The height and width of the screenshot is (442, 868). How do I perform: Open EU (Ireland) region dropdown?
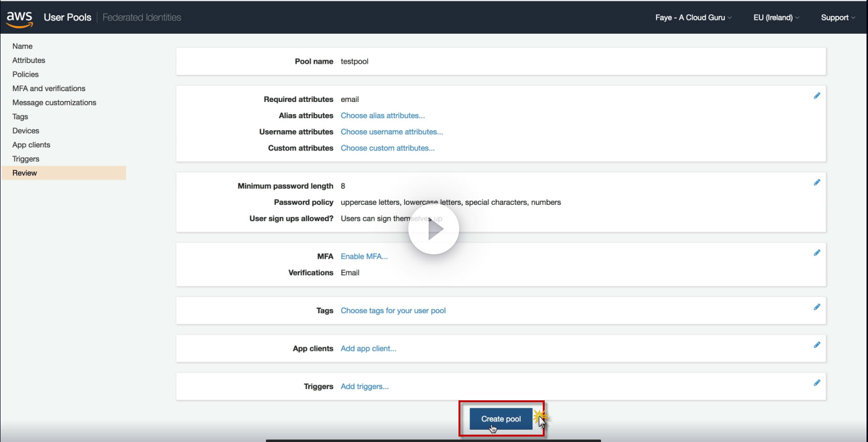pos(776,18)
